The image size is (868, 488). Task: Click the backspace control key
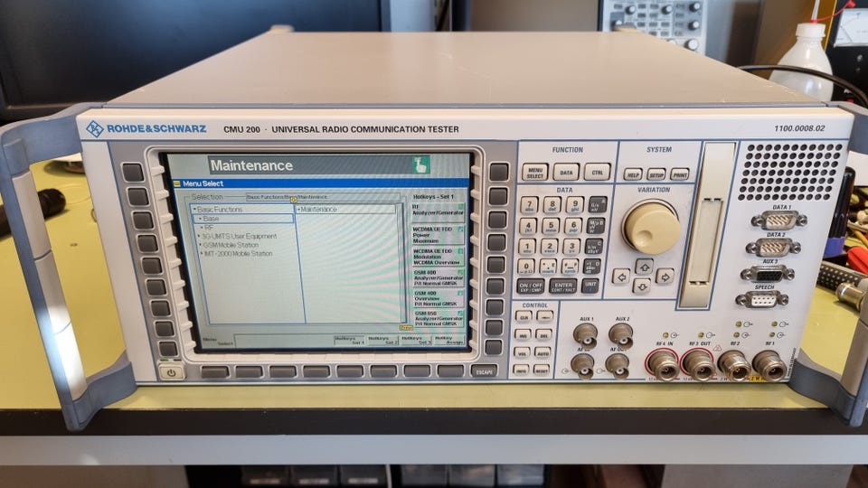544,317
